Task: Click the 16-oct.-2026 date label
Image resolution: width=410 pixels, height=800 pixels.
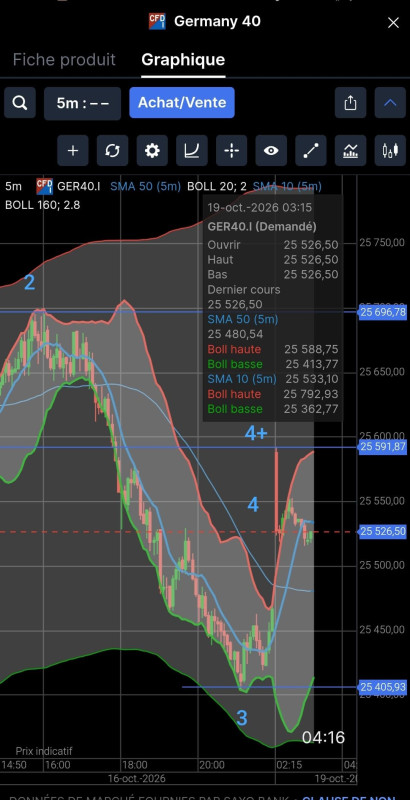Action: tap(137, 779)
